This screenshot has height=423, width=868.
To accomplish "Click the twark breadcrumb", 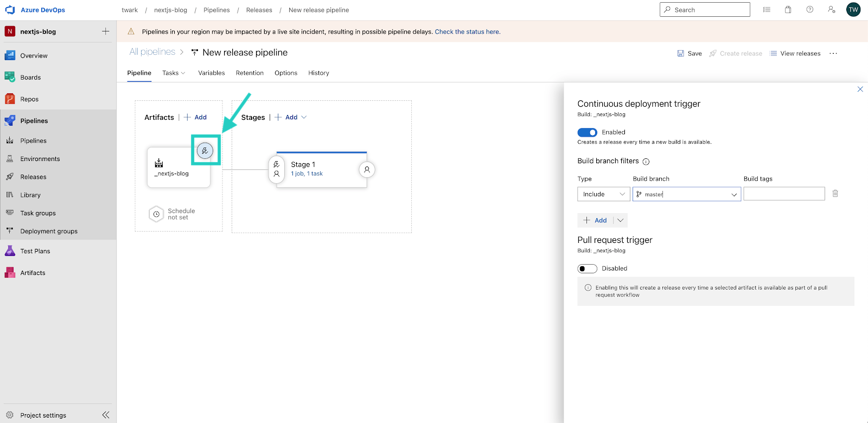I will [x=130, y=10].
